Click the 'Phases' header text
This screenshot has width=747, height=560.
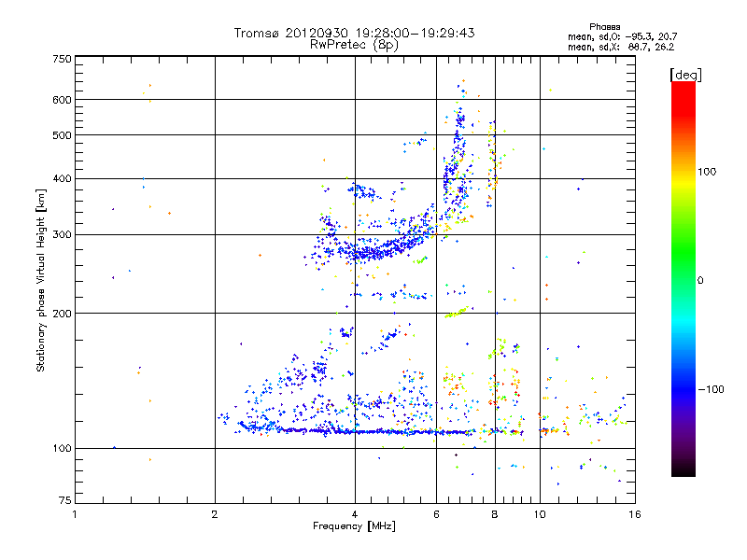(x=604, y=27)
